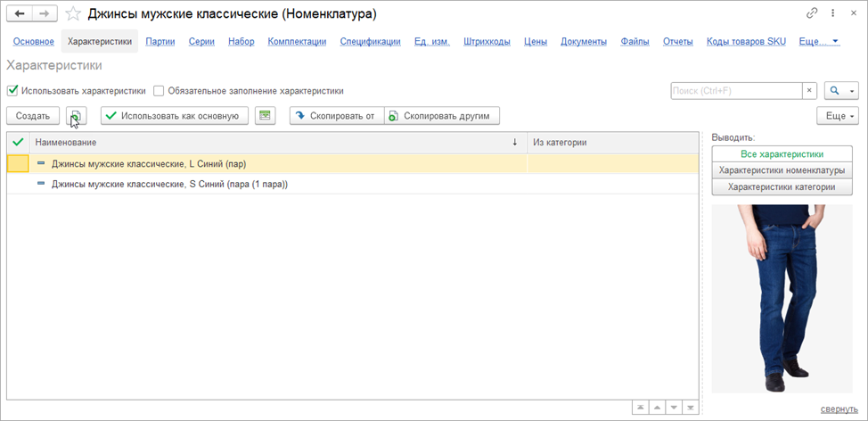Open the Цены tab
Viewport: 868px width, 421px height.
535,41
